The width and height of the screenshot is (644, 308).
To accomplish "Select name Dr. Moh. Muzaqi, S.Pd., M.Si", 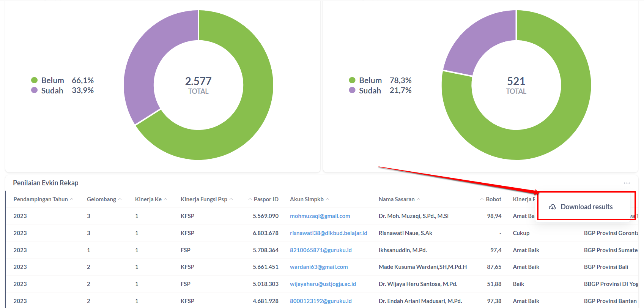I will coord(414,216).
